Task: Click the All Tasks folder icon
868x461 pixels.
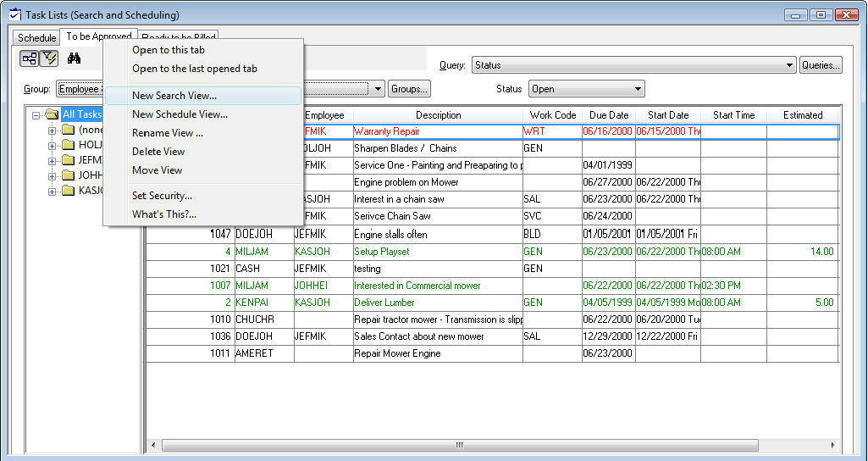Action: tap(52, 114)
